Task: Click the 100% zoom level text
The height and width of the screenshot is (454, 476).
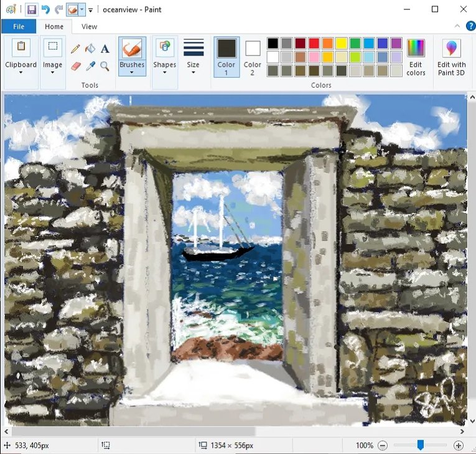Action: click(x=365, y=445)
